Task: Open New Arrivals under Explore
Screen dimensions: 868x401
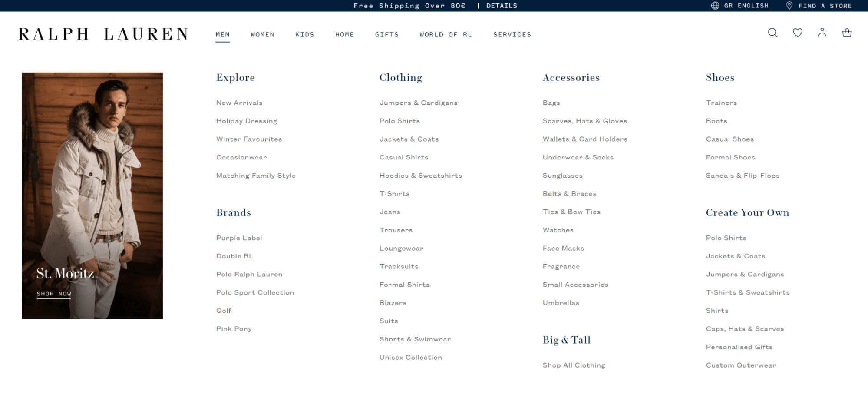Action: pos(239,103)
